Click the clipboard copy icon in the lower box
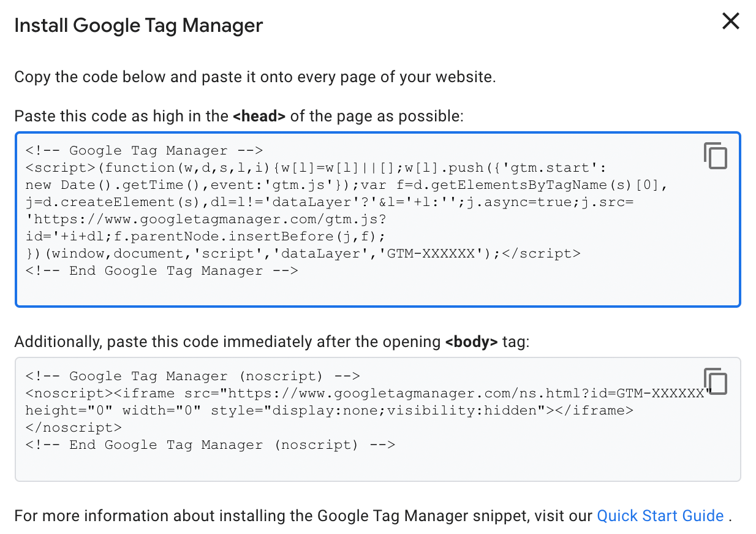The width and height of the screenshot is (756, 534). 716,381
